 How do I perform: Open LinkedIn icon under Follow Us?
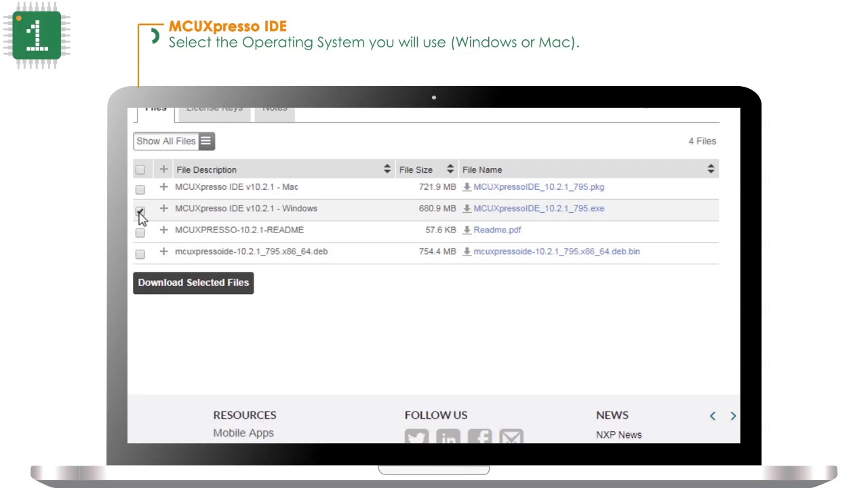pos(448,437)
